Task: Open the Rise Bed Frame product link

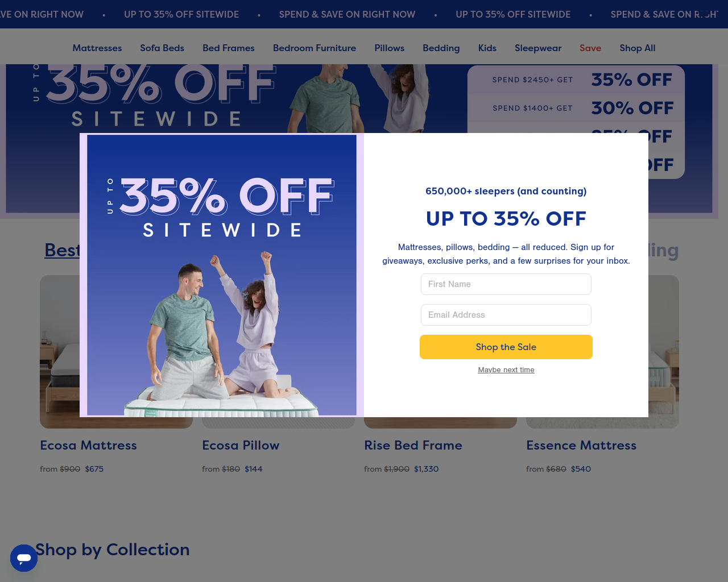Action: pos(413,446)
